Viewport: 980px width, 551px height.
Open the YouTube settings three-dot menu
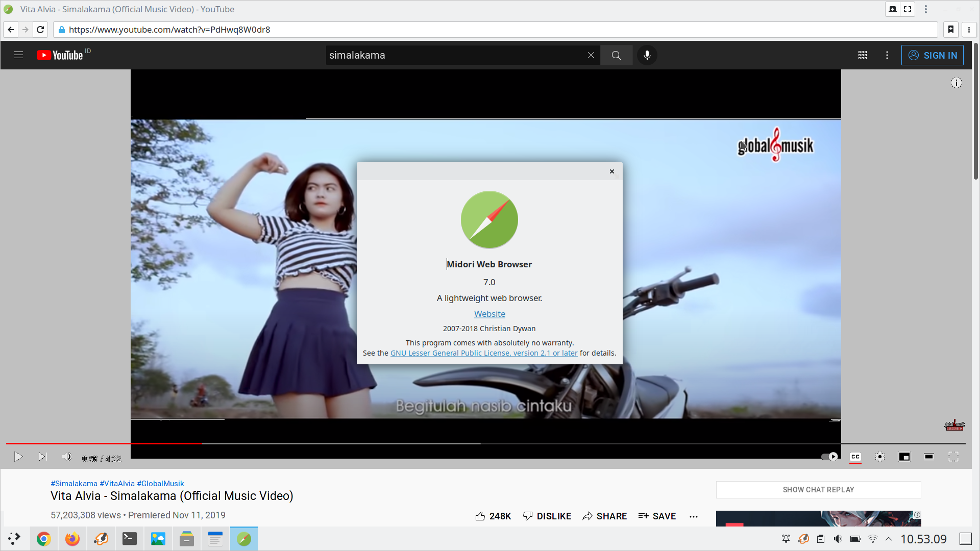click(887, 55)
